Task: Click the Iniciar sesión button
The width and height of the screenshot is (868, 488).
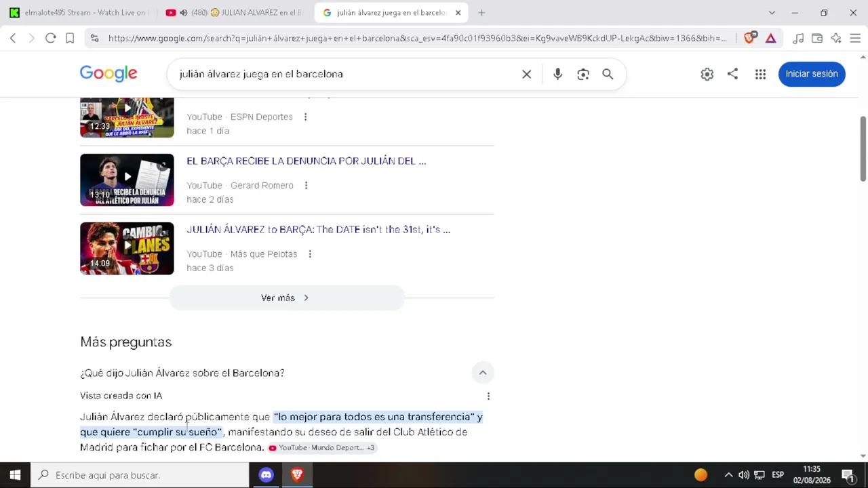Action: (812, 74)
